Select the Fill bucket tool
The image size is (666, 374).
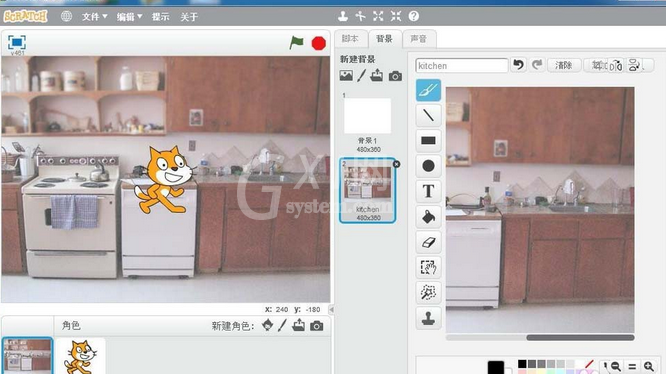pos(428,217)
